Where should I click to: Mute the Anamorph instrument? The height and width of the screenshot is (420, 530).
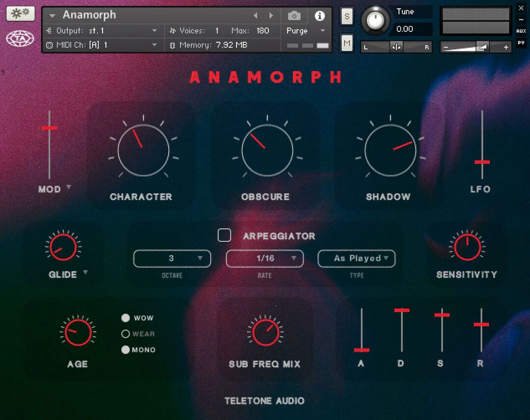pos(347,43)
